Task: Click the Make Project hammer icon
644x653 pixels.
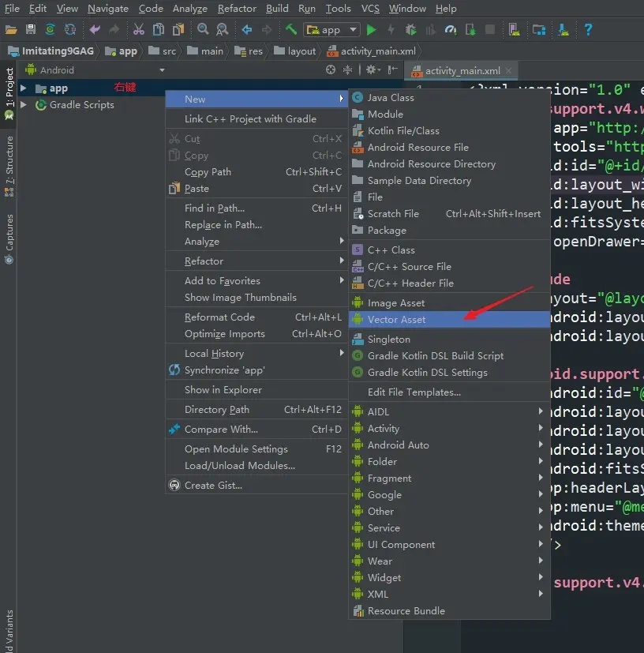Action: pos(291,29)
